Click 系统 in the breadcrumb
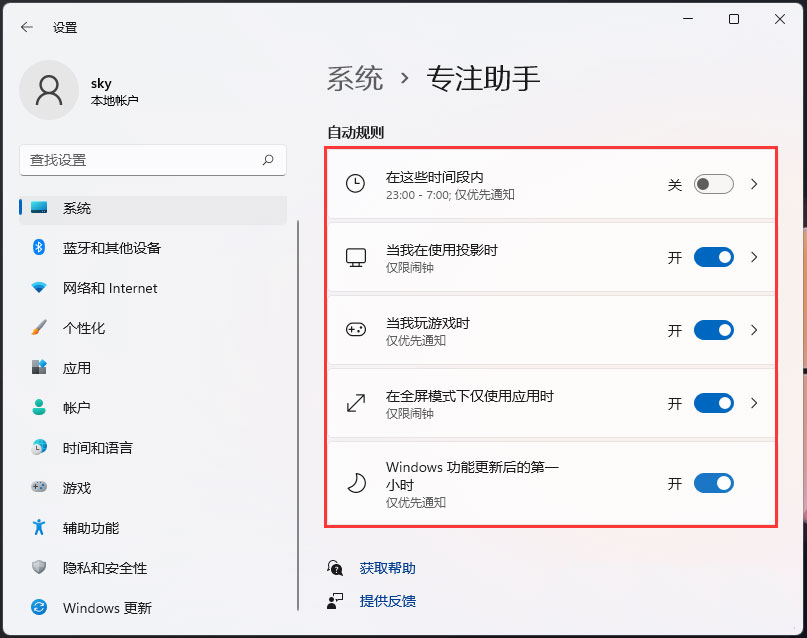The image size is (807, 638). click(x=355, y=79)
